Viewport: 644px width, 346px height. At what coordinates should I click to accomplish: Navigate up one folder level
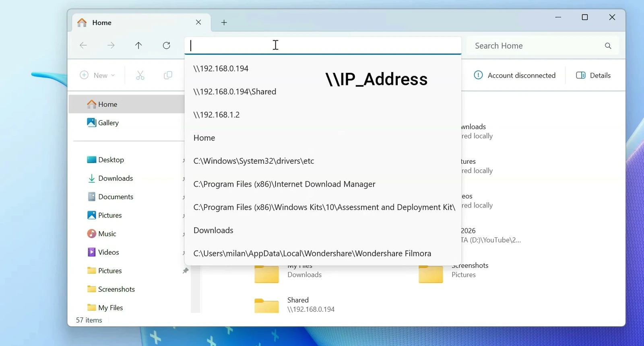[138, 45]
